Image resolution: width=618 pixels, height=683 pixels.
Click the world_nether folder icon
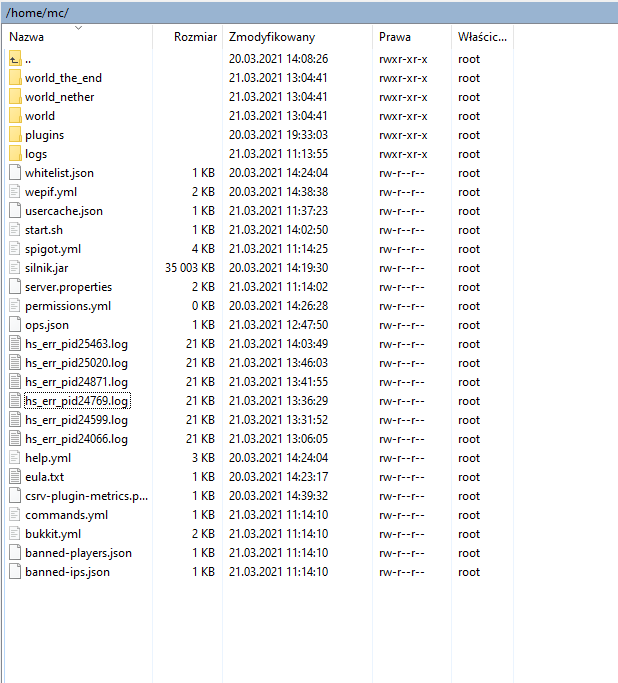[x=14, y=97]
